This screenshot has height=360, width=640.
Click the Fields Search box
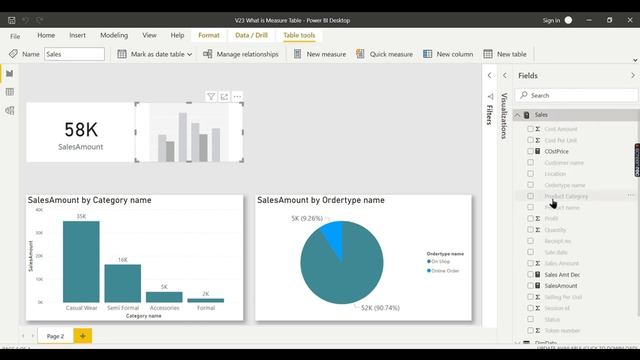[x=576, y=95]
